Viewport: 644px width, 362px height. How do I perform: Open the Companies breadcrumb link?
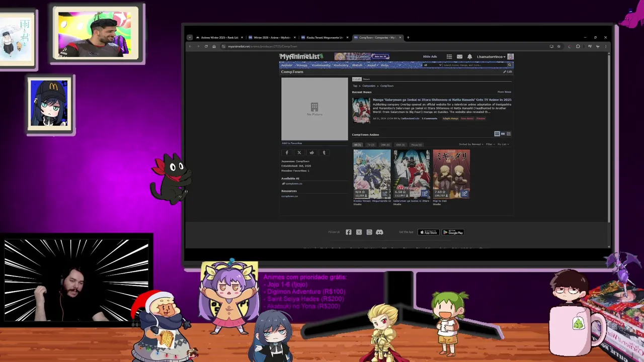click(369, 86)
